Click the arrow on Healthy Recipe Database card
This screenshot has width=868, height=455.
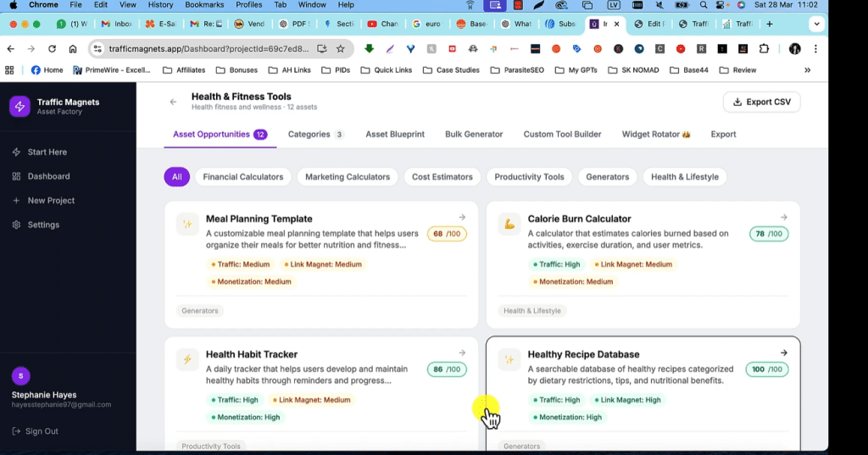pyautogui.click(x=784, y=353)
